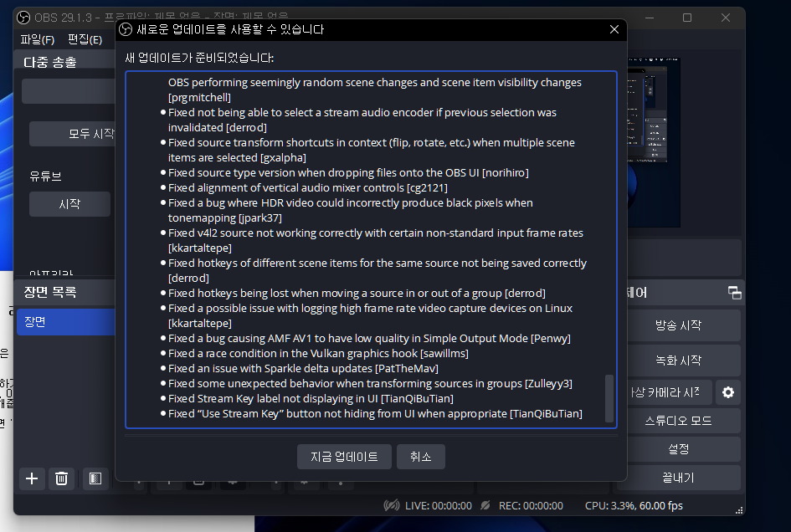Add a scene with the plus icon
Screen dimensions: 791x532
coord(32,478)
